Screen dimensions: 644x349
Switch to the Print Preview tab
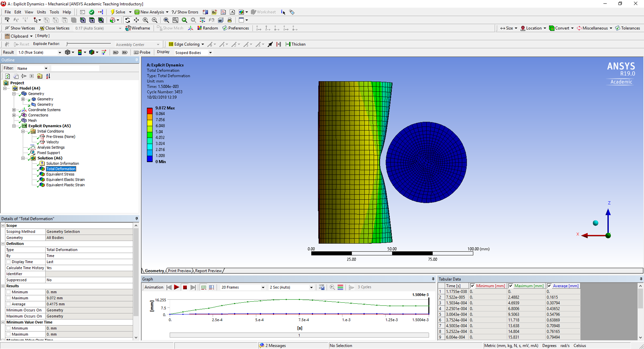pos(179,271)
